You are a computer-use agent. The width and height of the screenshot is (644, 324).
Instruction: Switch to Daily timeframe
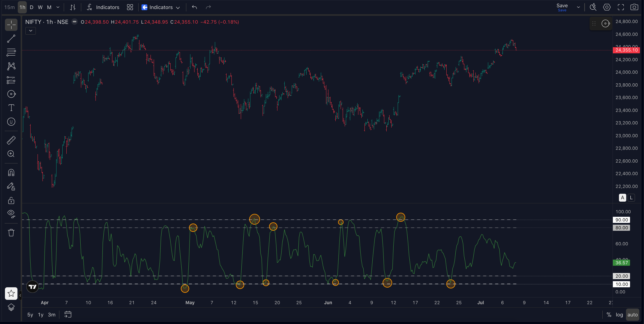pyautogui.click(x=31, y=7)
